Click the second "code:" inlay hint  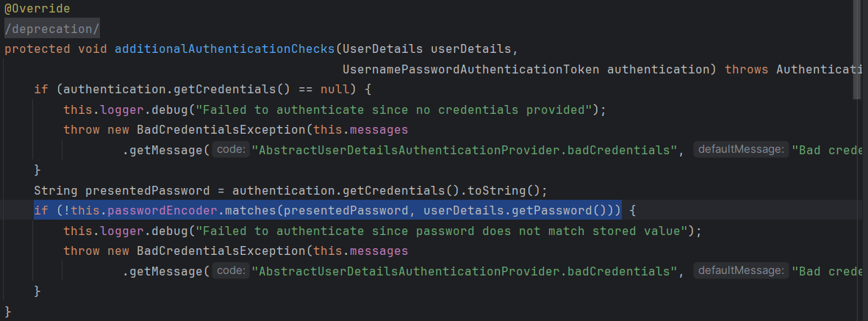coord(231,271)
